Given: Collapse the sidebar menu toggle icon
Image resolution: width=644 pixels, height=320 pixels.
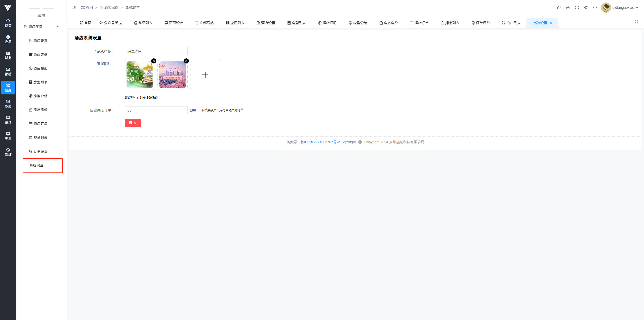Looking at the screenshot, I should [x=74, y=8].
